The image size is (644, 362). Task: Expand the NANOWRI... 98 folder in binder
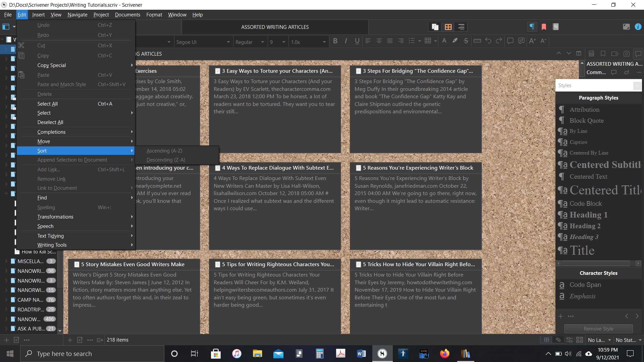tap(6, 271)
